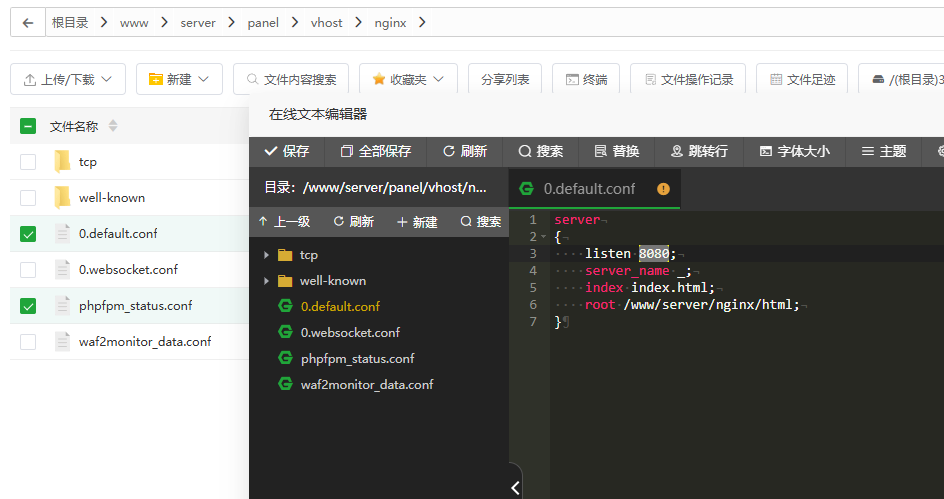The image size is (944, 499).
Task: Uncheck the phpfpm_status.conf checkbox
Action: click(28, 306)
